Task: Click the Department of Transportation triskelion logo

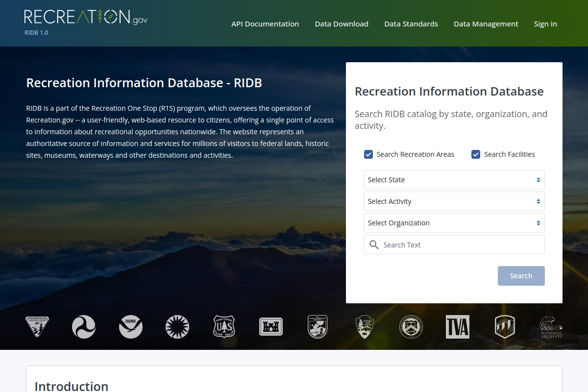Action: pos(84,327)
